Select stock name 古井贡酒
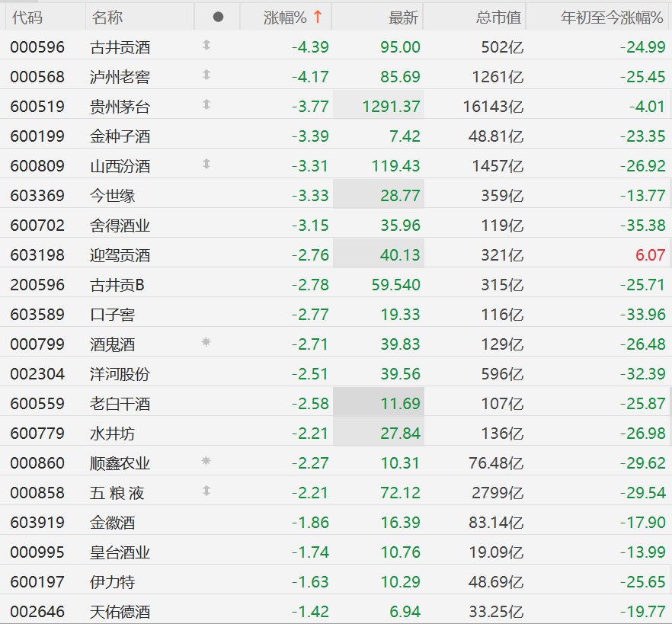 [x=120, y=47]
